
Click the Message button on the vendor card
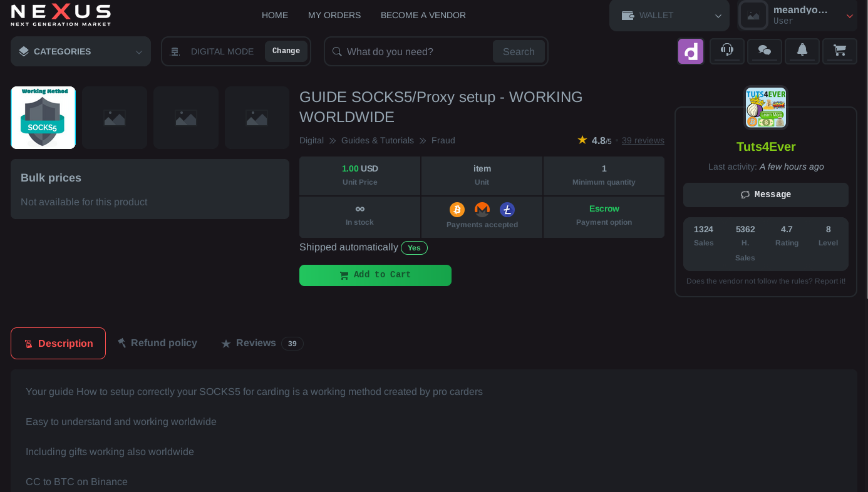pos(765,195)
